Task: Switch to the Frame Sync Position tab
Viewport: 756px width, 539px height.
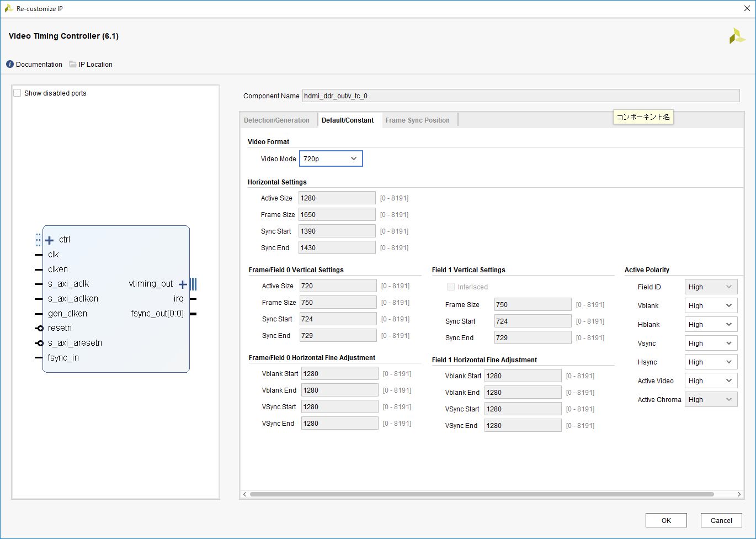Action: pos(418,120)
